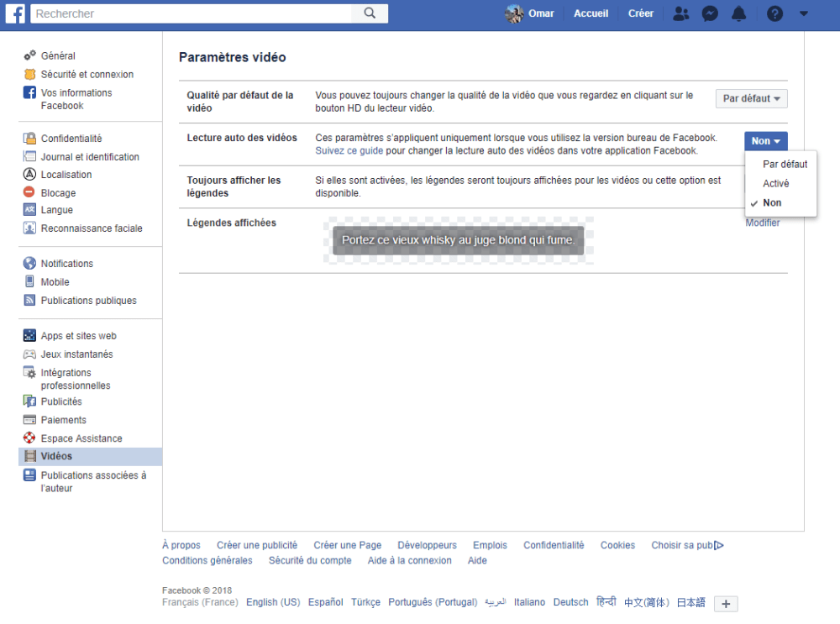This screenshot has width=840, height=624.
Task: Open the help question mark icon
Action: point(774,13)
